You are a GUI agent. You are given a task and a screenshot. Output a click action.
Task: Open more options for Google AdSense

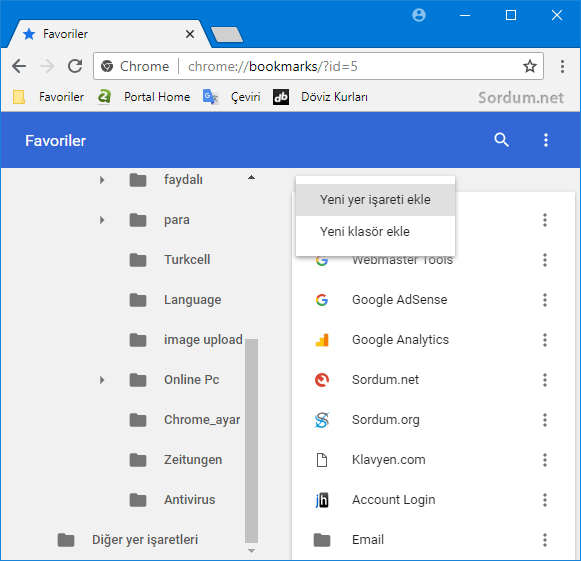(x=545, y=300)
